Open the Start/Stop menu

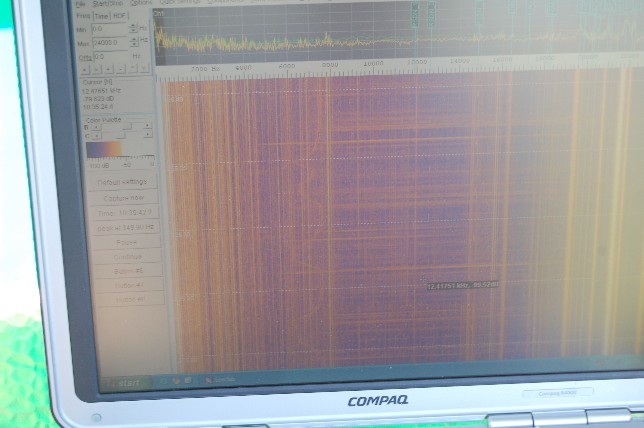coord(107,3)
